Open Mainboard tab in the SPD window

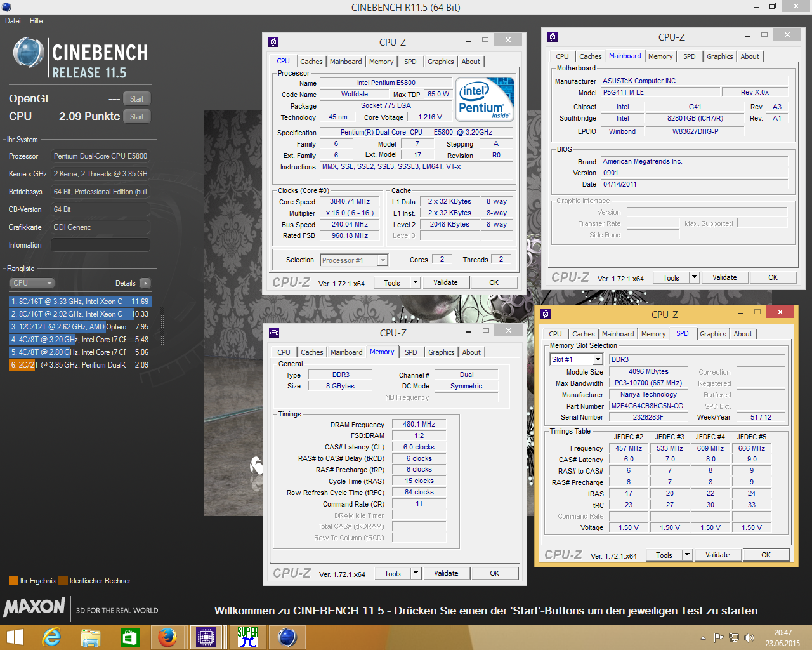(618, 334)
